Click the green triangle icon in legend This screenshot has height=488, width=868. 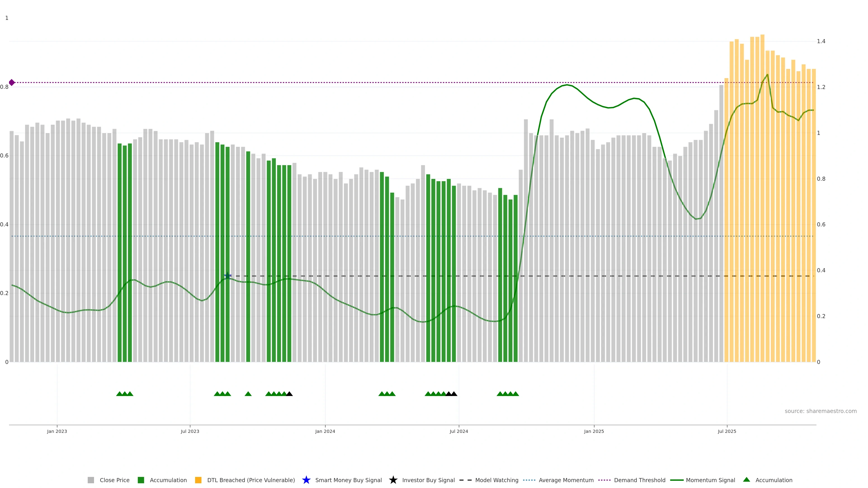746,480
